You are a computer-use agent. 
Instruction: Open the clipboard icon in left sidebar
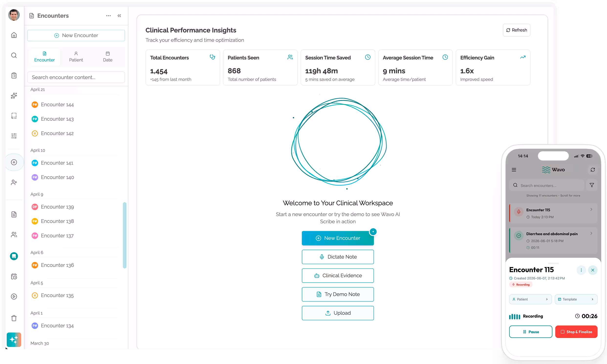pyautogui.click(x=14, y=75)
